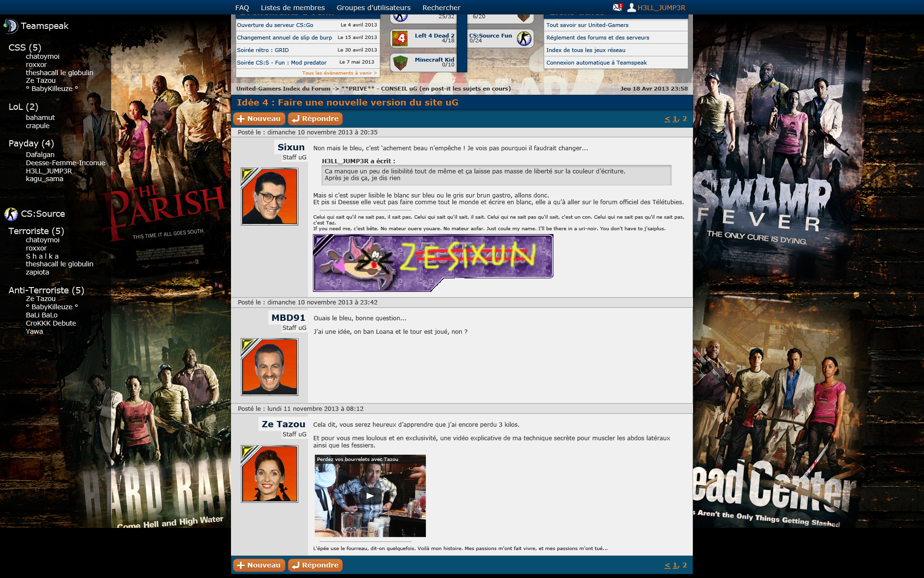This screenshot has width=924, height=578.
Task: Go to page 1 in top pagination
Action: [675, 118]
